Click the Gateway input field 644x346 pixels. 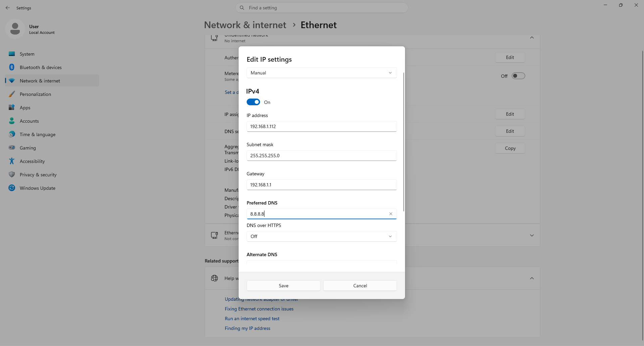[321, 185]
